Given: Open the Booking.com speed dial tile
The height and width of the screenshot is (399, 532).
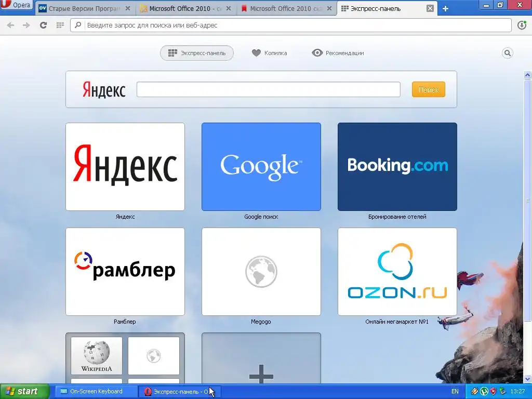Looking at the screenshot, I should tap(397, 167).
